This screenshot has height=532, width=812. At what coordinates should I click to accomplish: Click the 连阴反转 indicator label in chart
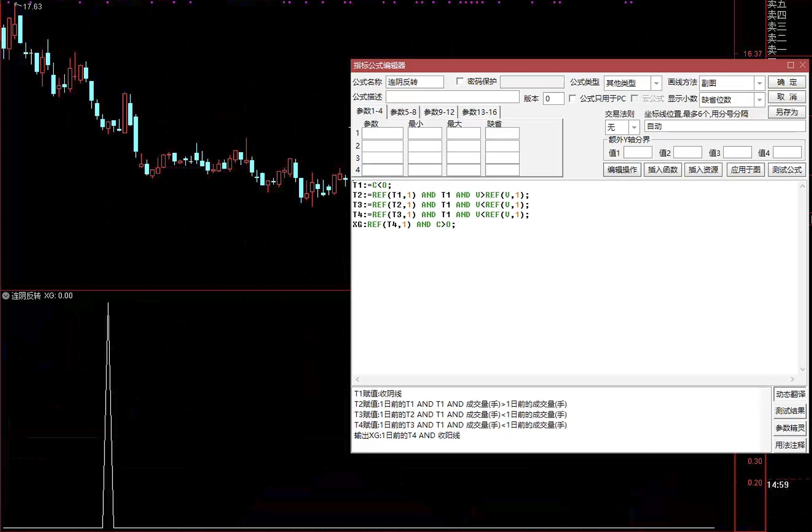[x=26, y=296]
